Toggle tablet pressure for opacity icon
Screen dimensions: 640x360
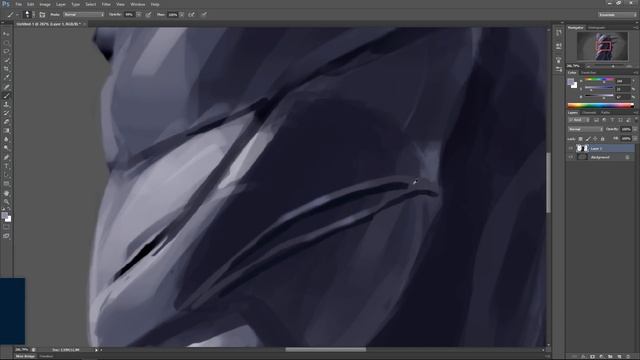tap(149, 14)
